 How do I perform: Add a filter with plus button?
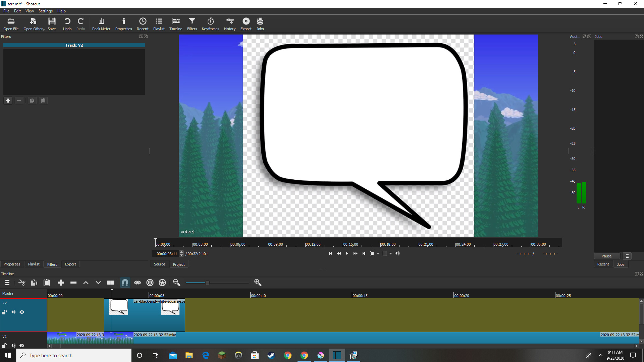click(x=8, y=101)
